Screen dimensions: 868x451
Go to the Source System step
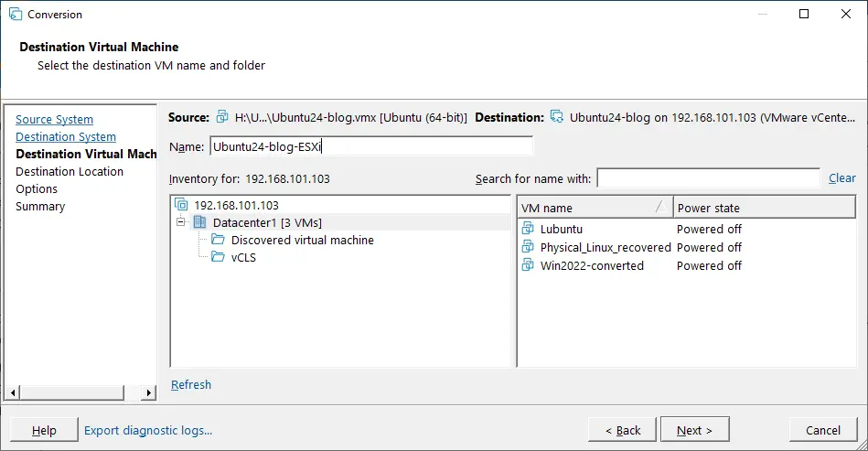[x=54, y=120]
